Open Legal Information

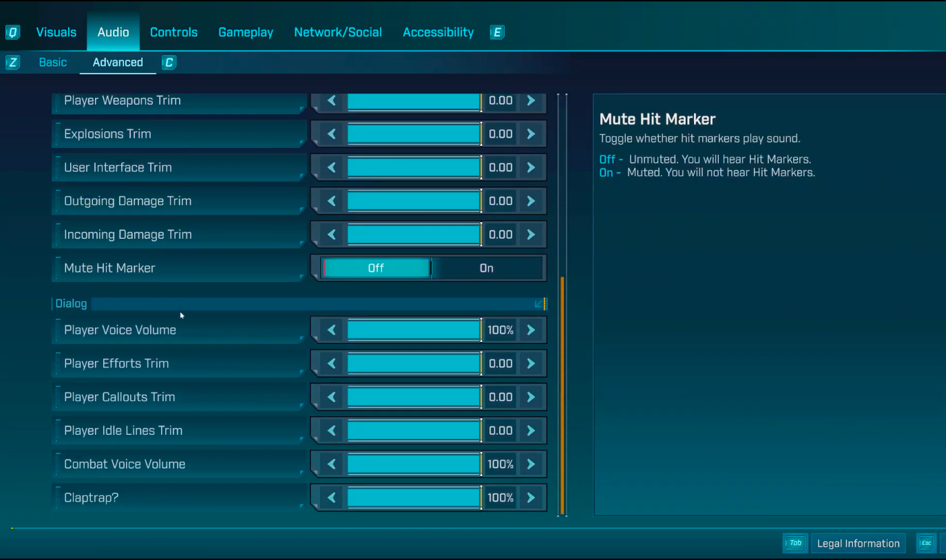pos(859,543)
